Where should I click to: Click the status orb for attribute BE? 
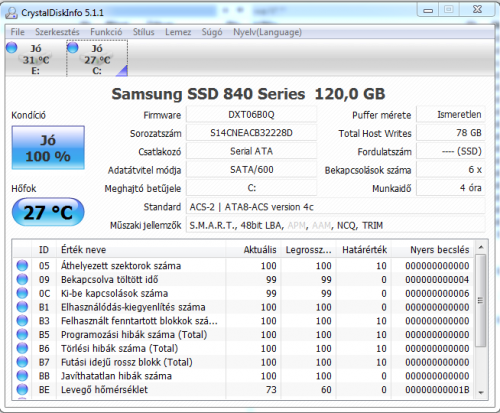pyautogui.click(x=22, y=389)
